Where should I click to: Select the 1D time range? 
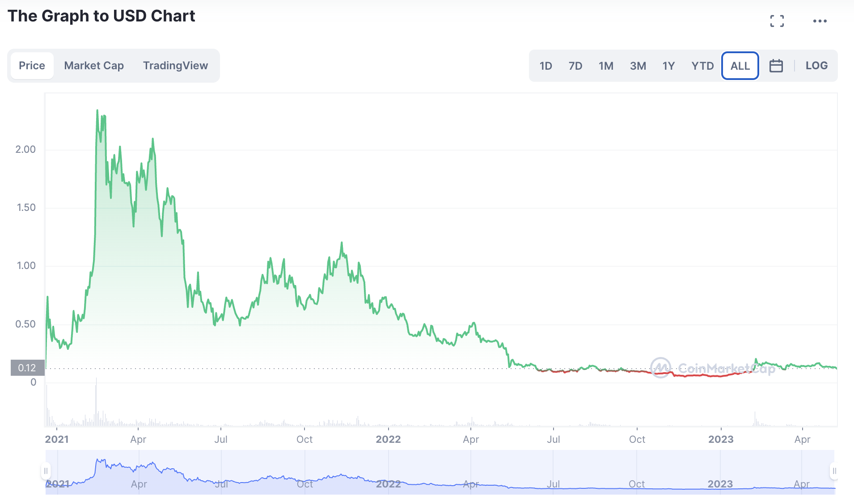click(x=545, y=66)
